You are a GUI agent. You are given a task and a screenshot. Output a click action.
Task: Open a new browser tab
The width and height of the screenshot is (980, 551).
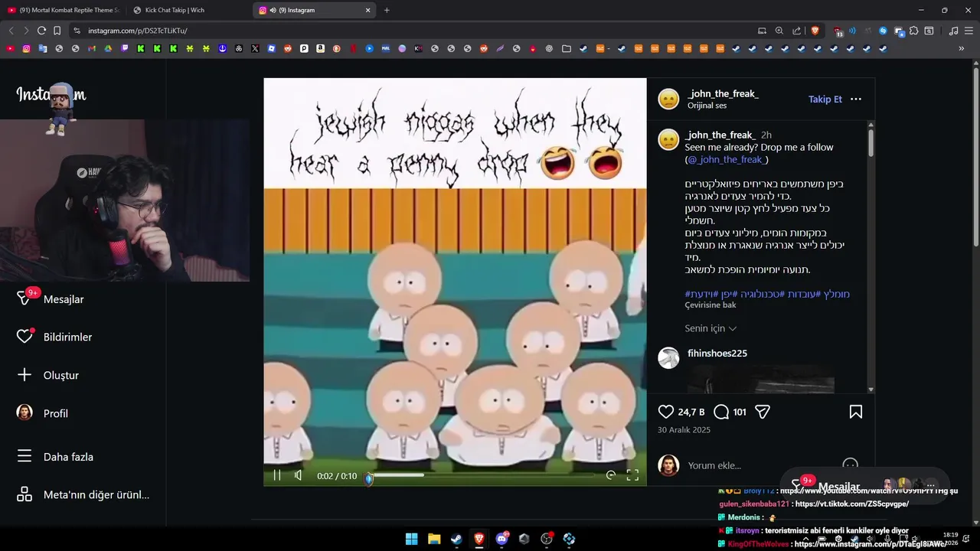(387, 10)
